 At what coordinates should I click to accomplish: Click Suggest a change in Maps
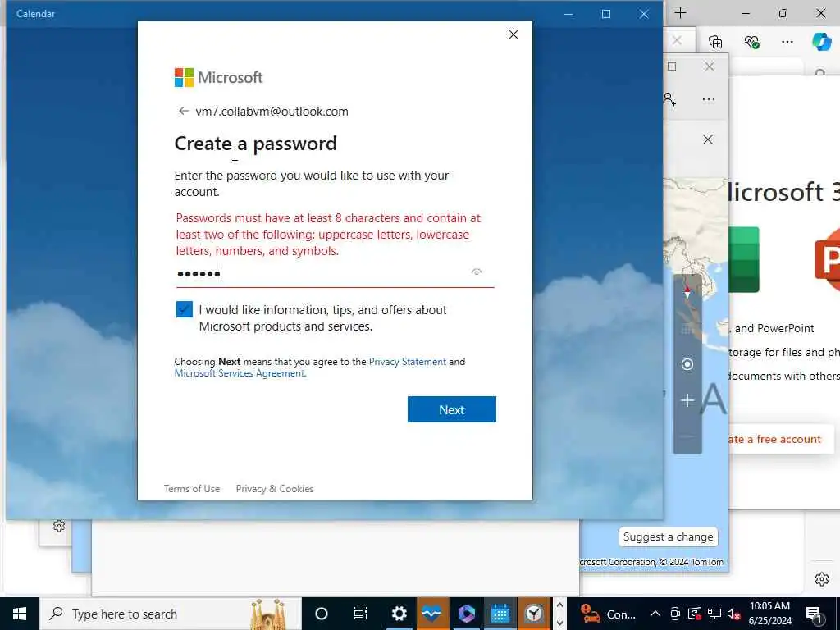click(668, 536)
